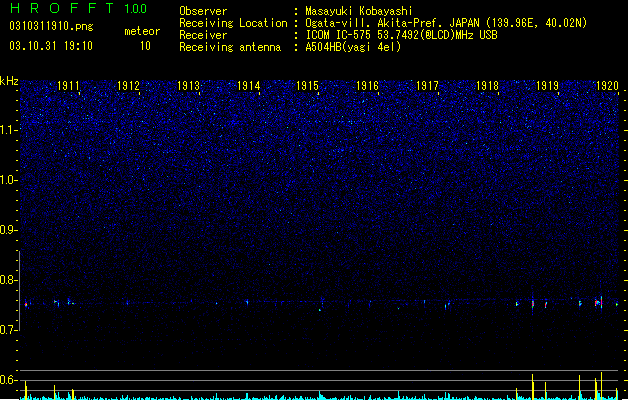This screenshot has height=400, width=629.
Task: Click the 1917 time axis label
Action: pyautogui.click(x=428, y=86)
